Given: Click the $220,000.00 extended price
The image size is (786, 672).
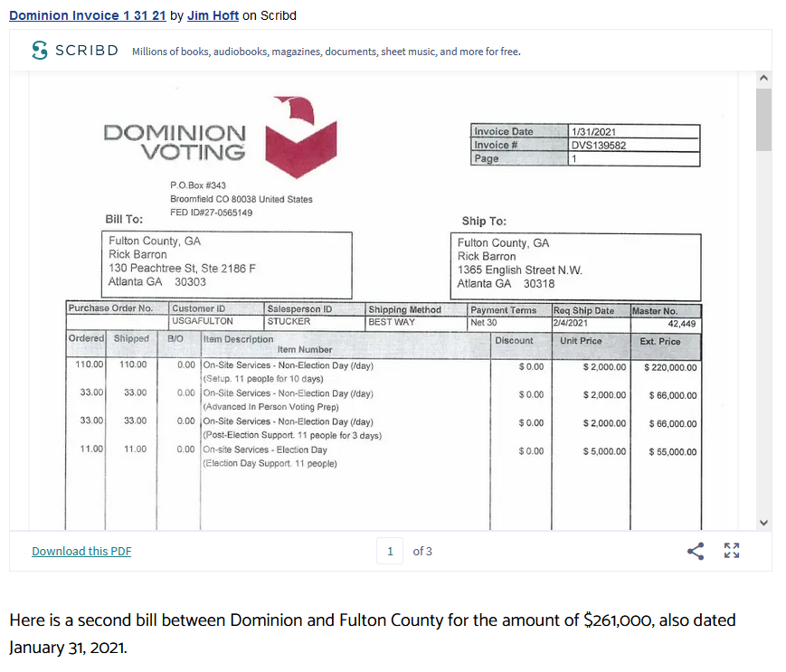Looking at the screenshot, I should pyautogui.click(x=670, y=367).
